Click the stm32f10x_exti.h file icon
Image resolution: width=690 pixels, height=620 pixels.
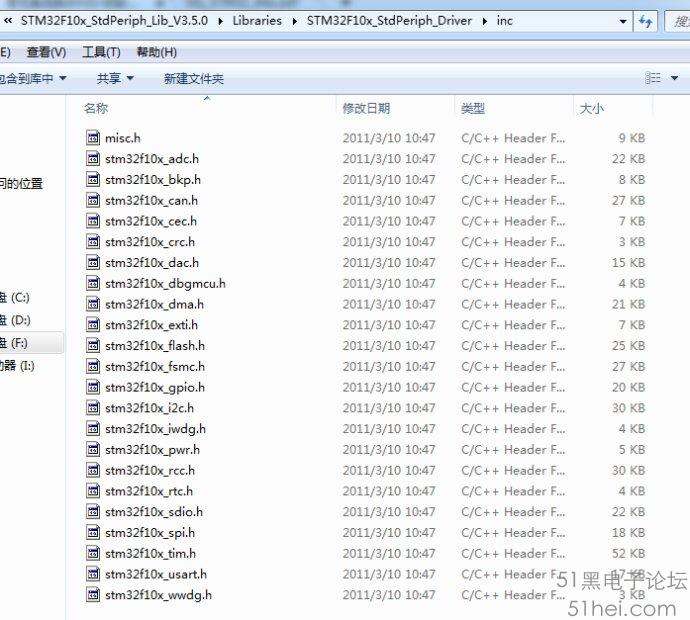[93, 325]
